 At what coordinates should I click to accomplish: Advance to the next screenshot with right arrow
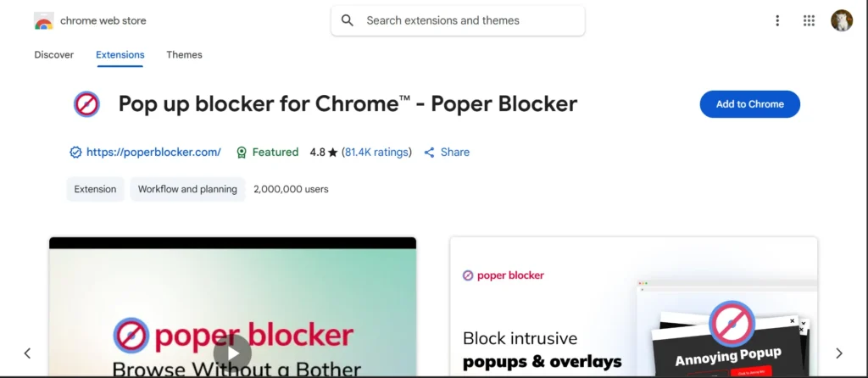(839, 353)
